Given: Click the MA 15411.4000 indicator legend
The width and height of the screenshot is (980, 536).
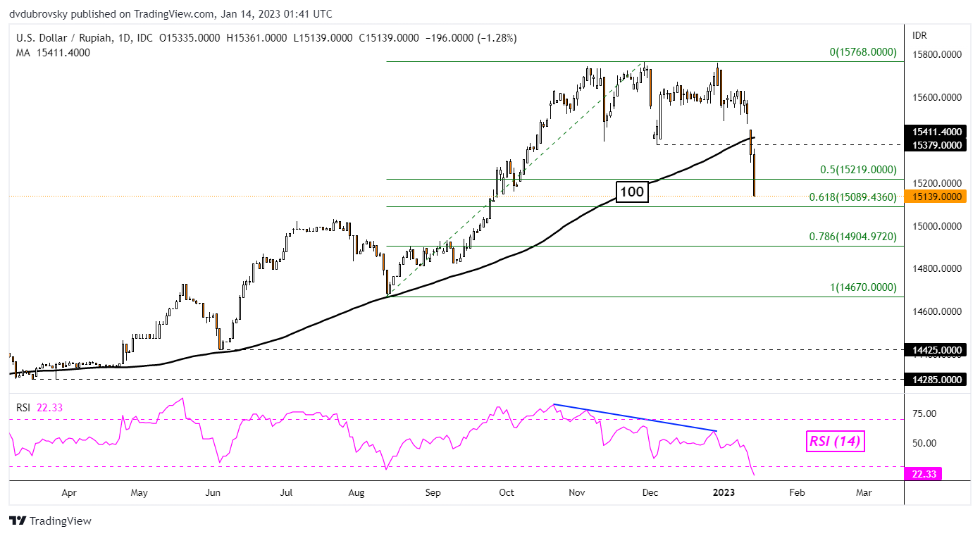Looking at the screenshot, I should point(53,52).
